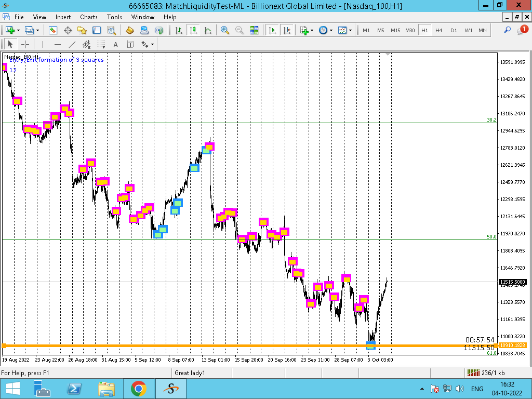Expand Templates dropdown arrow
Viewport: 532px width, 399px height.
tap(350, 30)
